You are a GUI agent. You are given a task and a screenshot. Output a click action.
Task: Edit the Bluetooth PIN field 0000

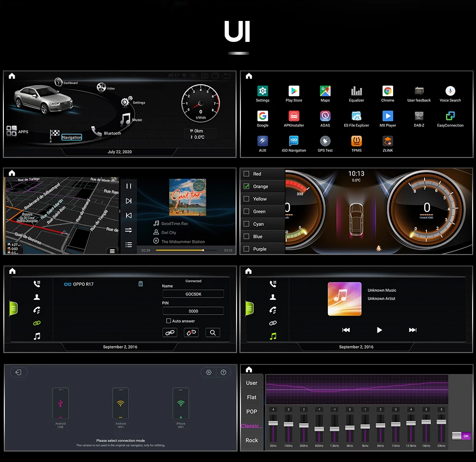(193, 311)
